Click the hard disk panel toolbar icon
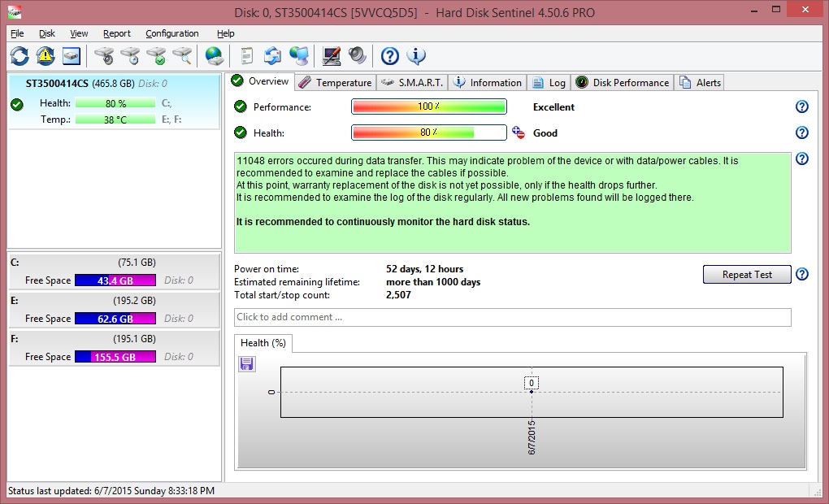This screenshot has height=504, width=829. pos(72,55)
